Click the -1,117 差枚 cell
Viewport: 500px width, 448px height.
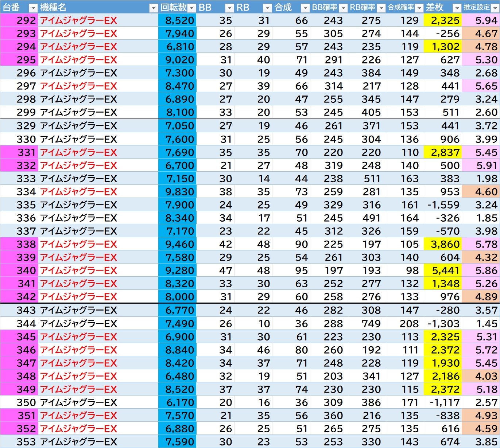(443, 402)
